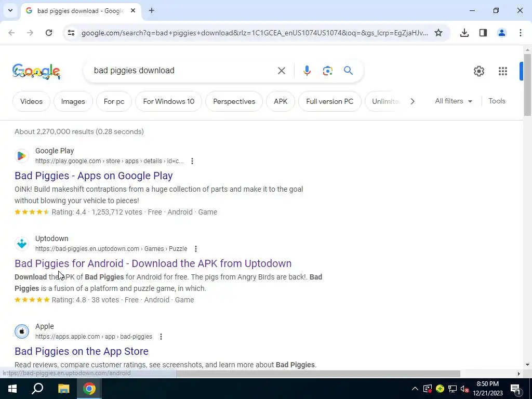Click the scroll right arrow at bottom
Screen dimensions: 532x399
pos(518,374)
